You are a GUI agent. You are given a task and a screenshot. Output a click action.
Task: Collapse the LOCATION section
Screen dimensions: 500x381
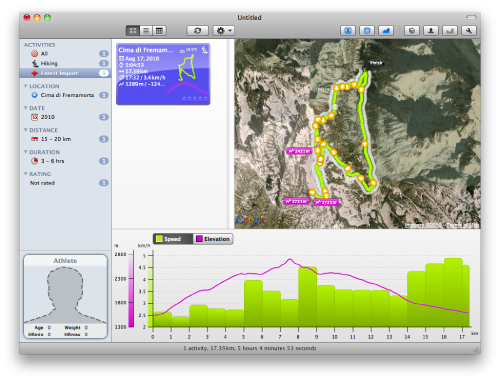(25, 86)
